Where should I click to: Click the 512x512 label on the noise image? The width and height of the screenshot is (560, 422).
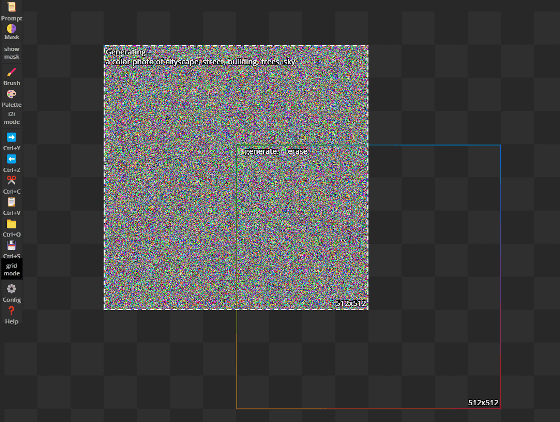[x=351, y=303]
